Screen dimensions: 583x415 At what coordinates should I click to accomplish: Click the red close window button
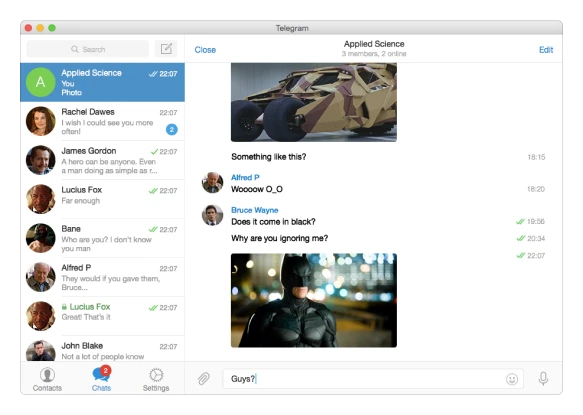(28, 28)
